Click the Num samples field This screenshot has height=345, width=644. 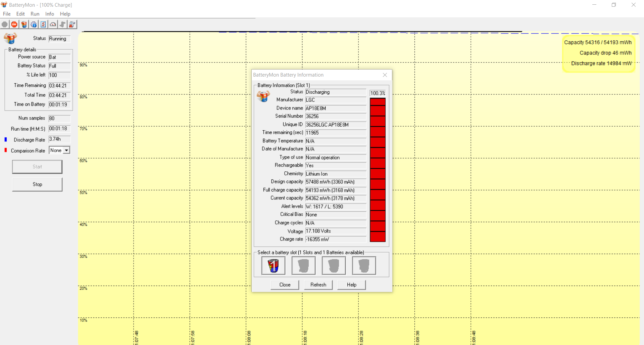59,118
